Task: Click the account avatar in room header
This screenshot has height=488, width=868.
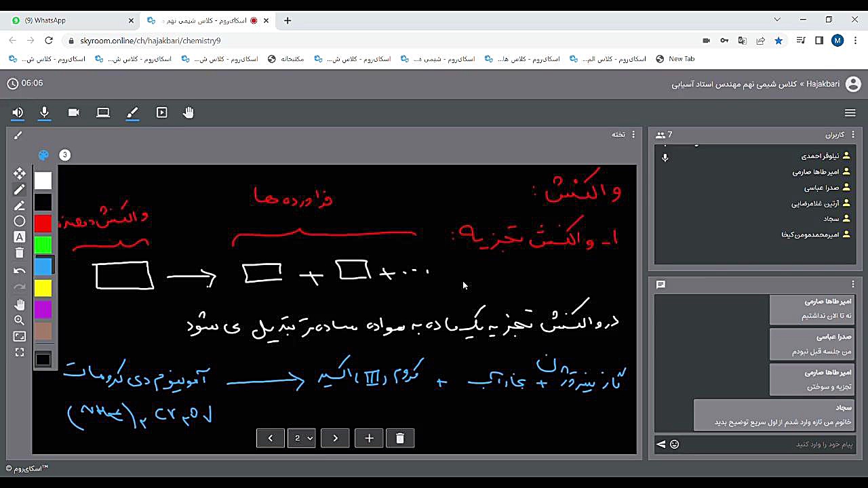Action: [x=853, y=84]
